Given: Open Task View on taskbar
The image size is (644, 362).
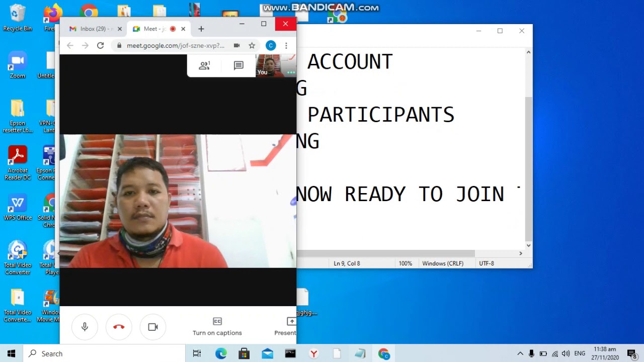Looking at the screenshot, I should [197, 353].
